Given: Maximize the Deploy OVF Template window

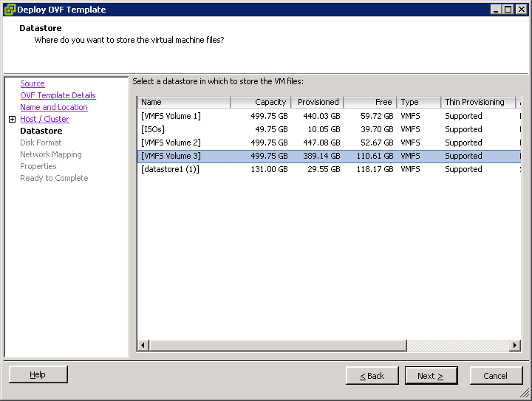Looking at the screenshot, I should pos(508,10).
